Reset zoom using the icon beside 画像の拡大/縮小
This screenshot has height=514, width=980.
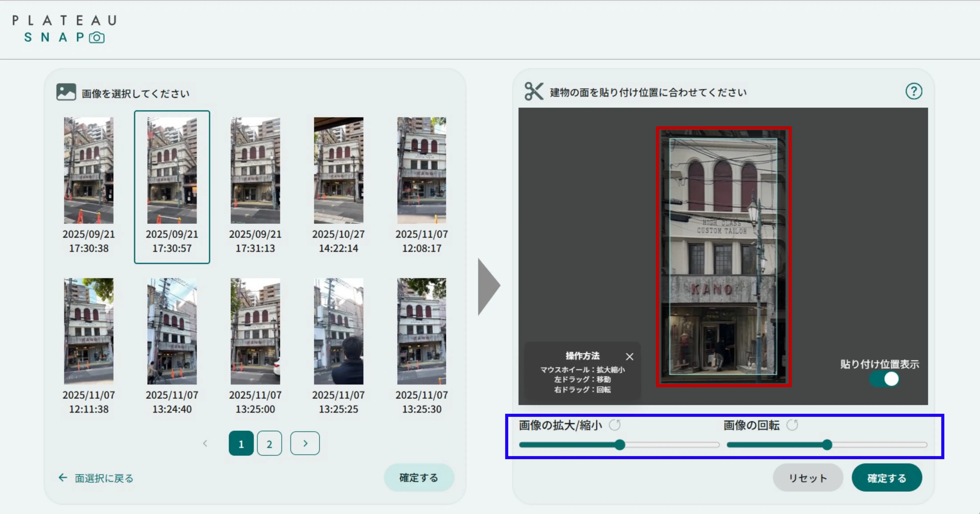pyautogui.click(x=615, y=425)
